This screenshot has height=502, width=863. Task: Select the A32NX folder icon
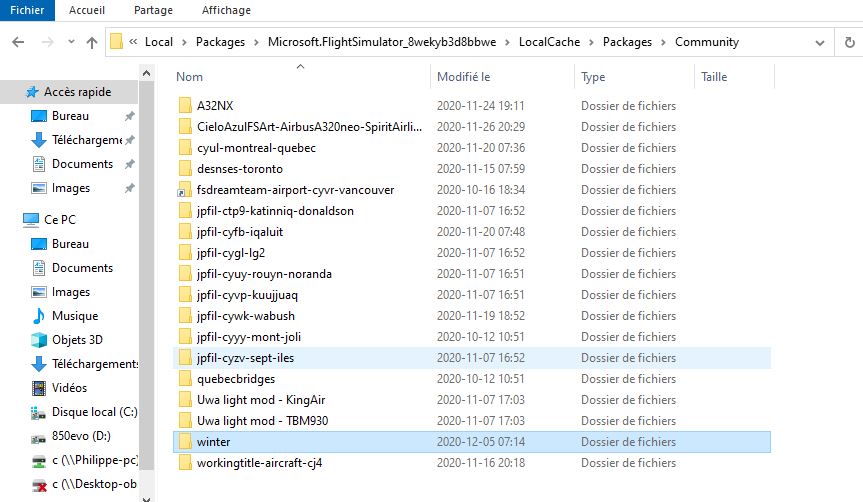(185, 105)
